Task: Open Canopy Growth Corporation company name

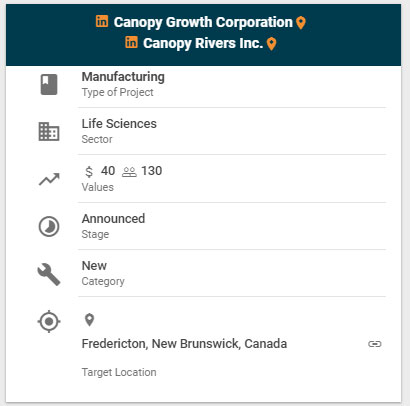Action: (x=203, y=22)
